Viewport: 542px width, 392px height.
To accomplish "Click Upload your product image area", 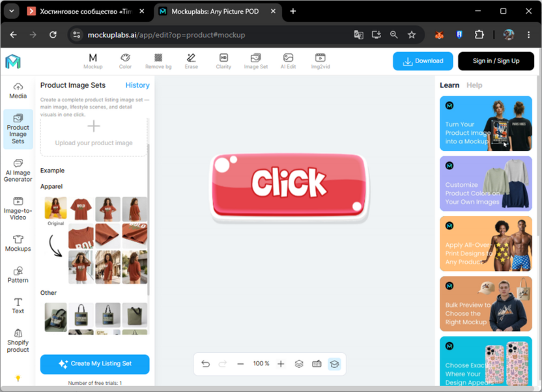I will pos(94,137).
